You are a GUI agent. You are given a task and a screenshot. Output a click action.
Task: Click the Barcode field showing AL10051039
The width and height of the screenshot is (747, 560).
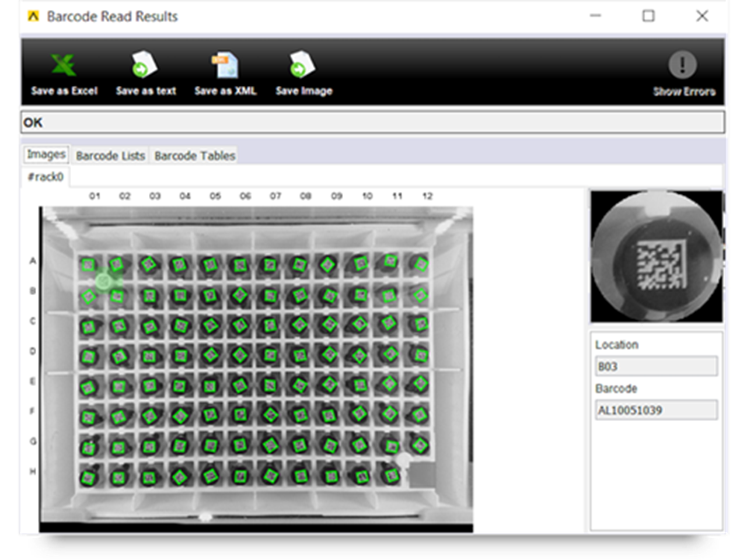coord(656,410)
